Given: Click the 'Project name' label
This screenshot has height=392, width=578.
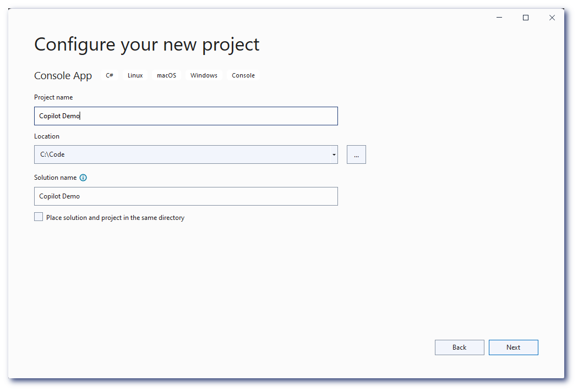Looking at the screenshot, I should (x=53, y=97).
